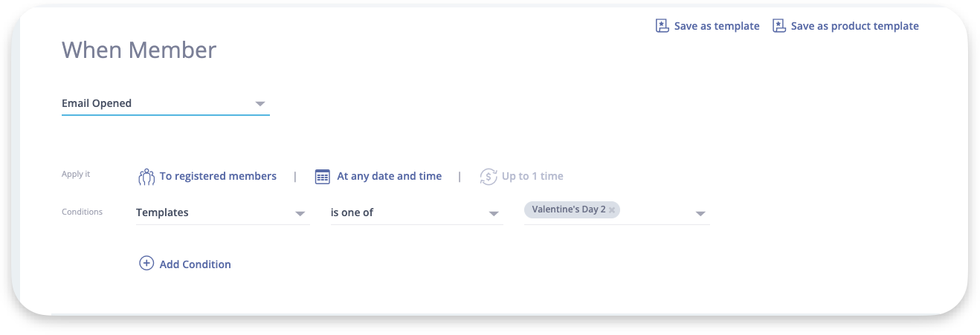Image resolution: width=980 pixels, height=335 pixels.
Task: Click At any date and time link
Action: (x=389, y=177)
